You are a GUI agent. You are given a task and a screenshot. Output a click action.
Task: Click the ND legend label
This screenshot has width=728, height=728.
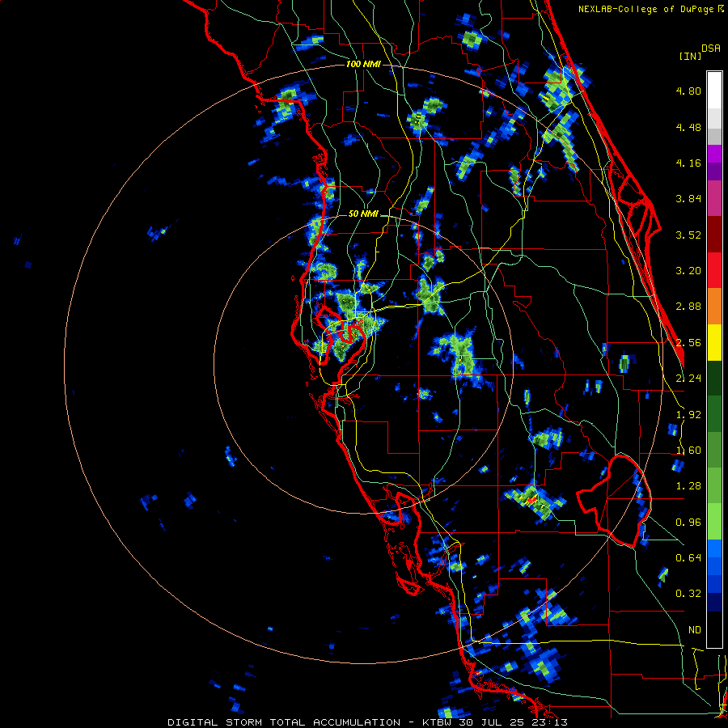tap(695, 630)
